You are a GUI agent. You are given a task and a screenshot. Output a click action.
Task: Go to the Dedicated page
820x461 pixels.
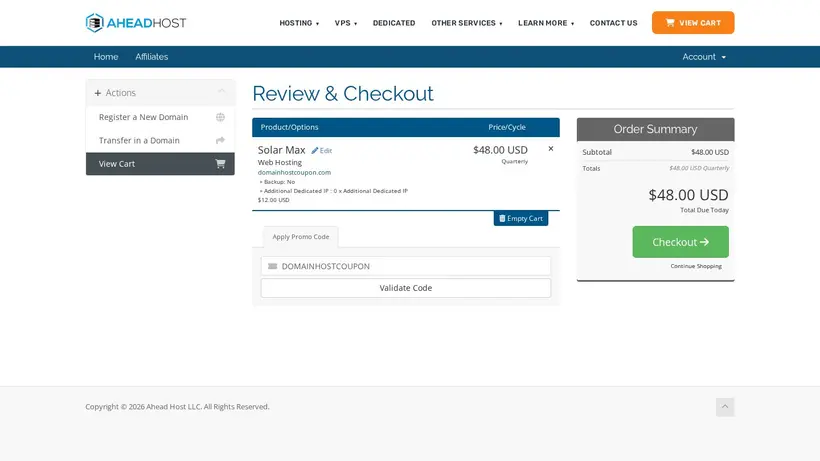[x=394, y=23]
